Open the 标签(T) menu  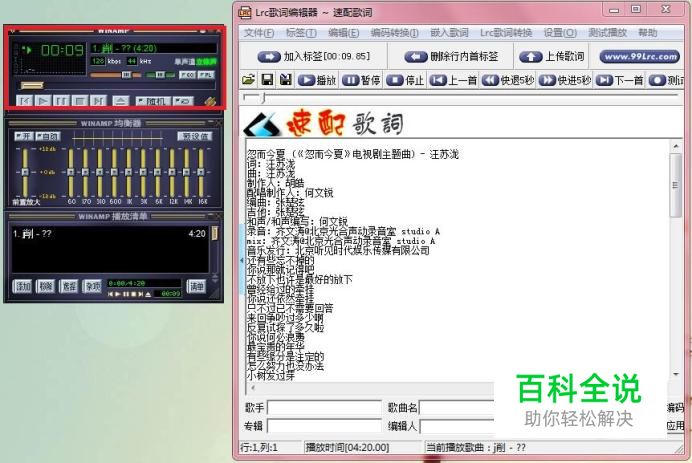click(x=301, y=33)
